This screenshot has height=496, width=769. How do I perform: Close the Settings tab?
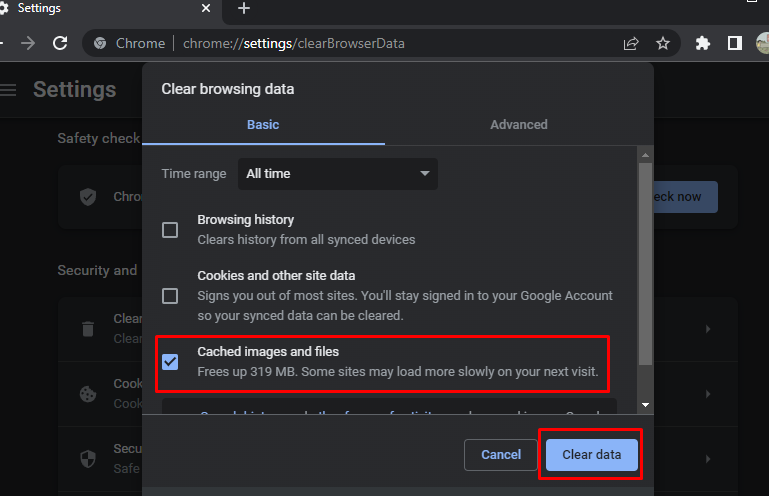pyautogui.click(x=206, y=8)
